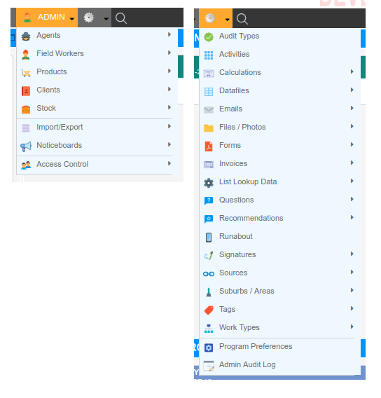Click the Emails envelope icon
Viewport: 381px width, 398px height.
[x=209, y=110]
